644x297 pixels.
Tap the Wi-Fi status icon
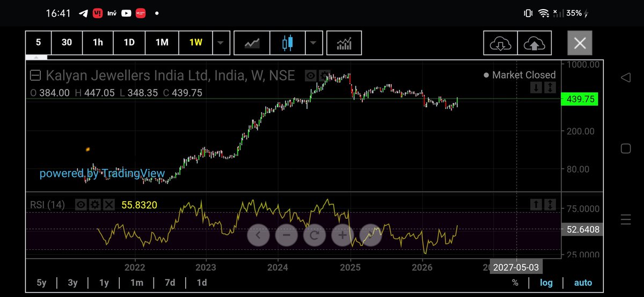[544, 13]
